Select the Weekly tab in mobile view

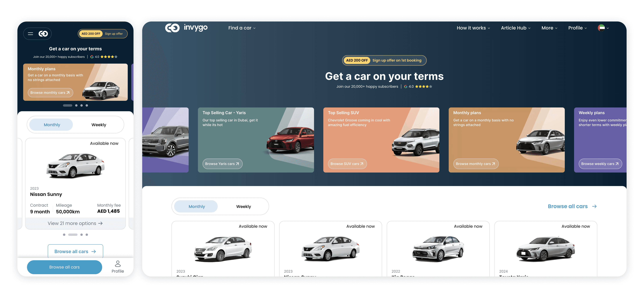tap(99, 125)
